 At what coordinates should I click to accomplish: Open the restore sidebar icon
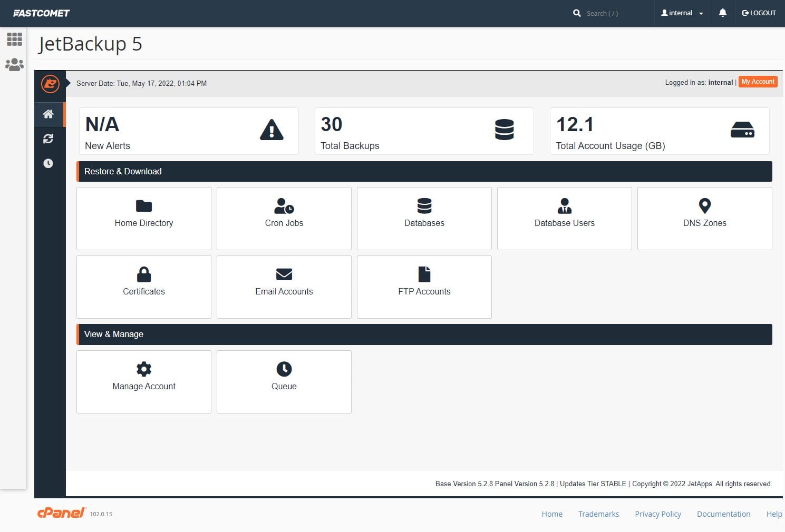[49, 139]
